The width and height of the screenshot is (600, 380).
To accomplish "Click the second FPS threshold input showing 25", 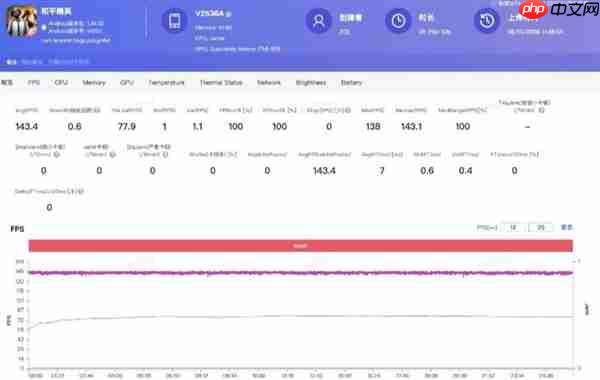I will point(540,227).
